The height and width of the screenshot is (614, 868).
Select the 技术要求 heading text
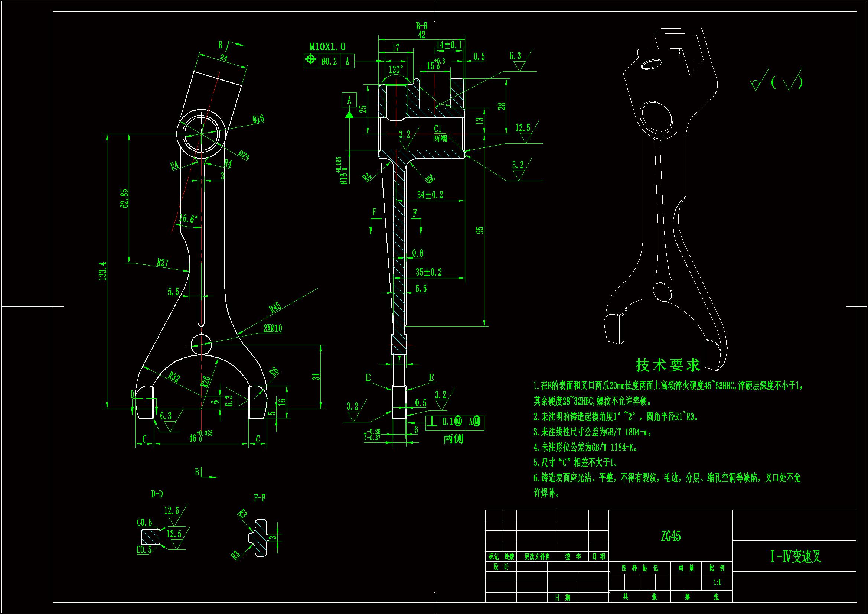pos(668,366)
